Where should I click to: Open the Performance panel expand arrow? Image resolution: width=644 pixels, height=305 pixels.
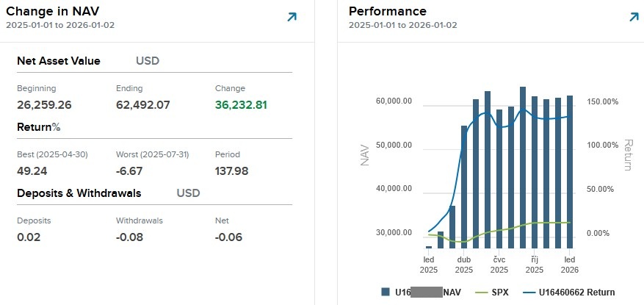click(x=634, y=17)
